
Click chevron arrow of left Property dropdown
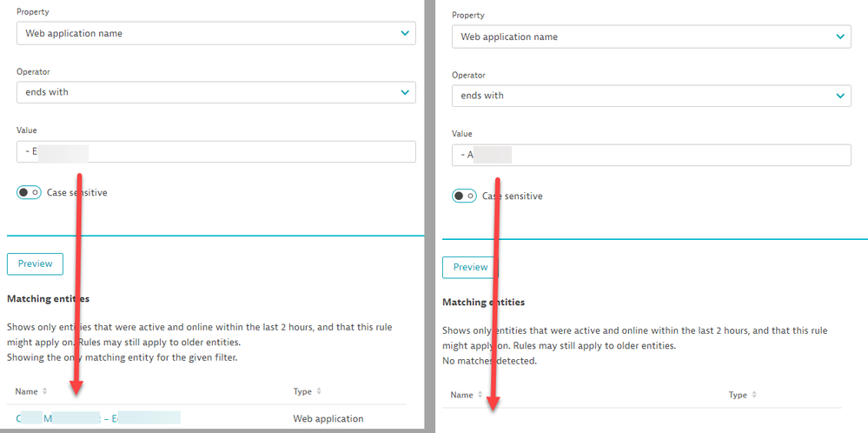point(405,33)
